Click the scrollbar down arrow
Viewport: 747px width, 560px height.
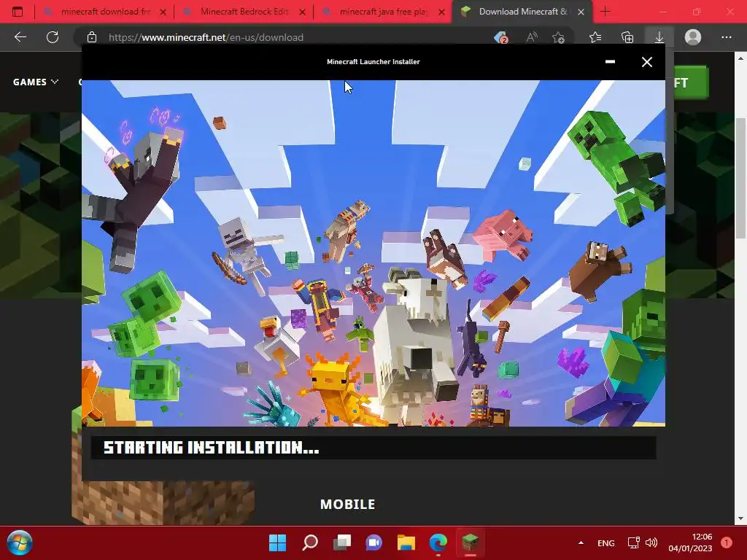click(740, 518)
